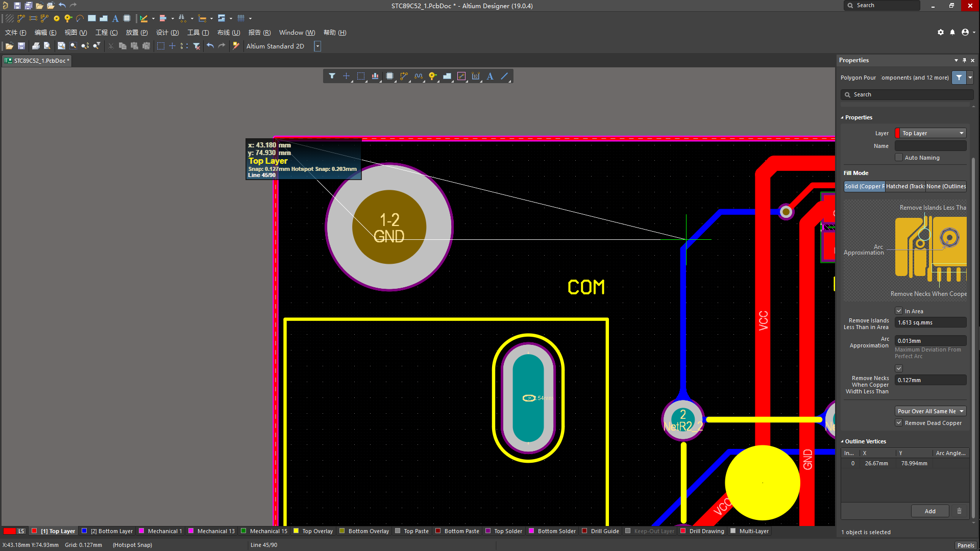Image resolution: width=980 pixels, height=551 pixels.
Task: Select the place component chip icon in top toolbar
Action: [127, 18]
